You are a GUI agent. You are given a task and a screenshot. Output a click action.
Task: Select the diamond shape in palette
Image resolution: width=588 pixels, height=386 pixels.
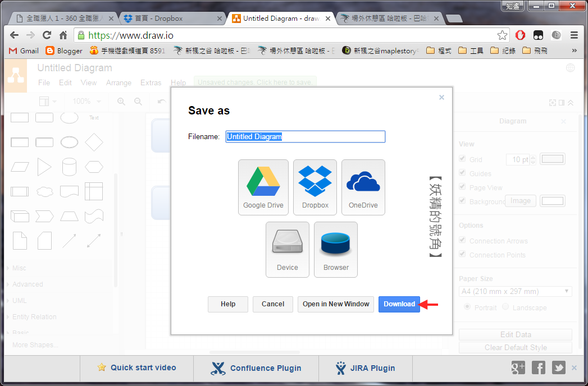(x=94, y=143)
